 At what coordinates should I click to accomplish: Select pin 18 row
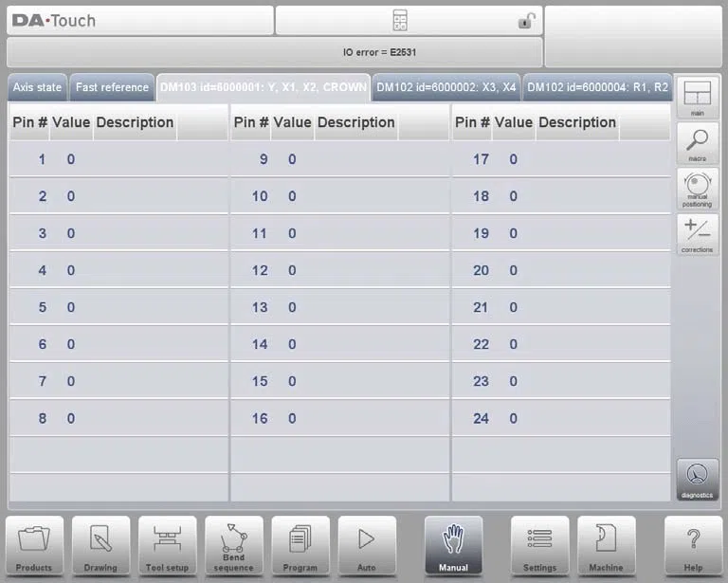pos(561,196)
